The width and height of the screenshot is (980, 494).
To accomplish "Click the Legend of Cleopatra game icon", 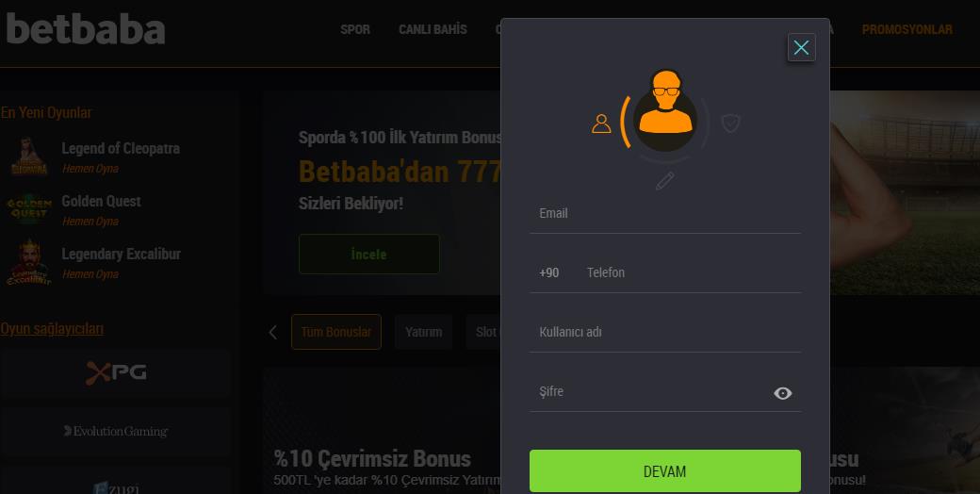I will click(29, 156).
